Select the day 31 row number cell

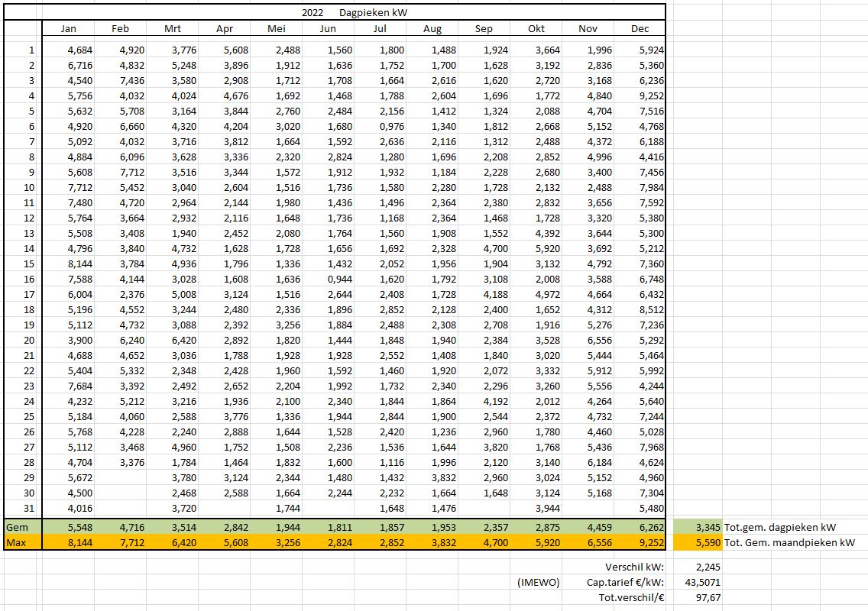point(31,508)
